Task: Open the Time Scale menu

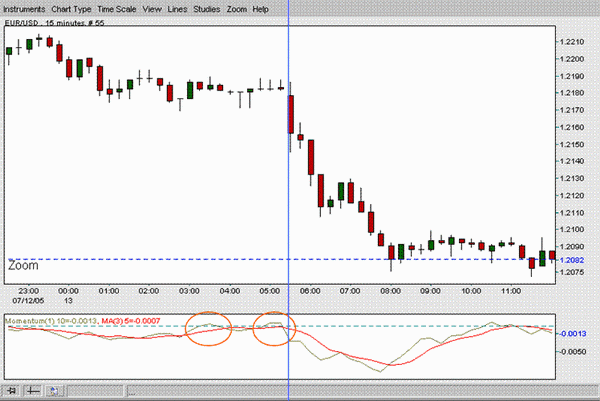Action: (117, 9)
